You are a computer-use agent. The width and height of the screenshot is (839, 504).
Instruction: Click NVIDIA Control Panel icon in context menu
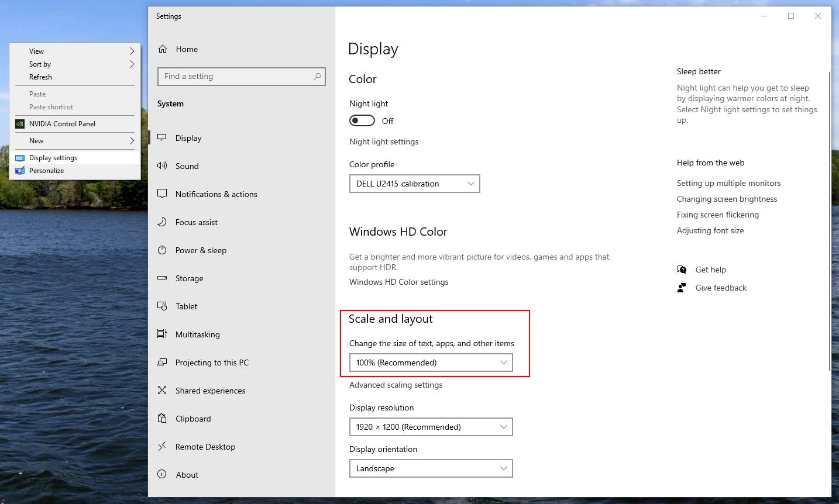pyautogui.click(x=20, y=124)
